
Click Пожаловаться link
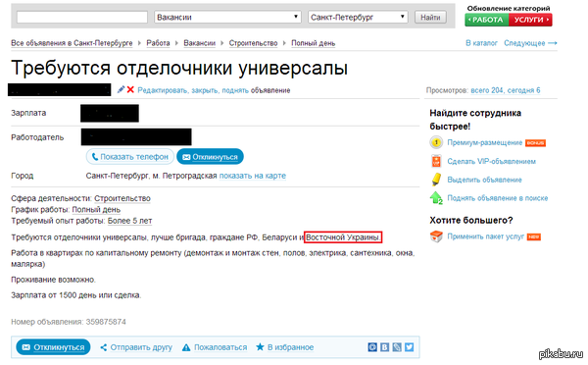click(220, 347)
